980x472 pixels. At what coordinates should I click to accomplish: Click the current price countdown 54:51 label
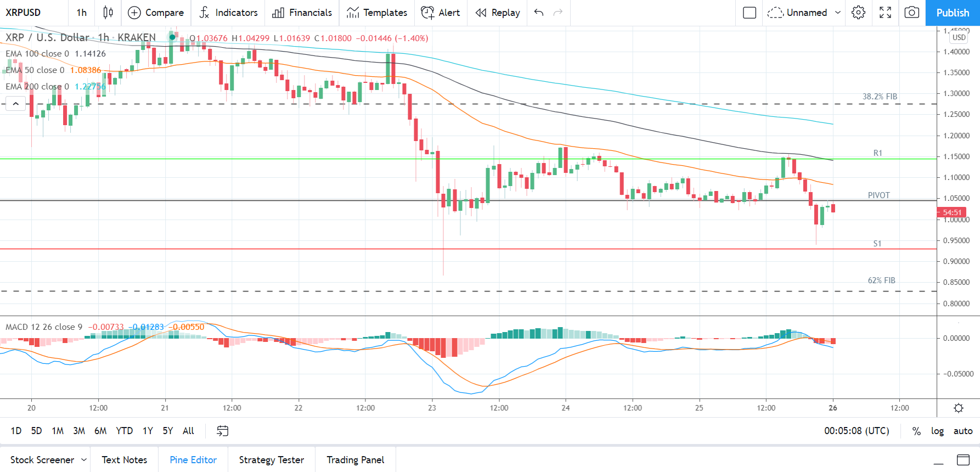(x=951, y=212)
